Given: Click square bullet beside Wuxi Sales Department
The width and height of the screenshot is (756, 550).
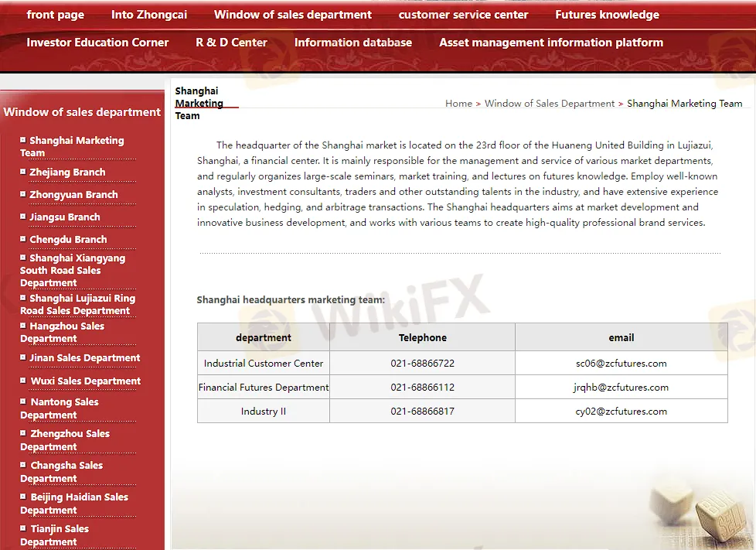Looking at the screenshot, I should (23, 381).
